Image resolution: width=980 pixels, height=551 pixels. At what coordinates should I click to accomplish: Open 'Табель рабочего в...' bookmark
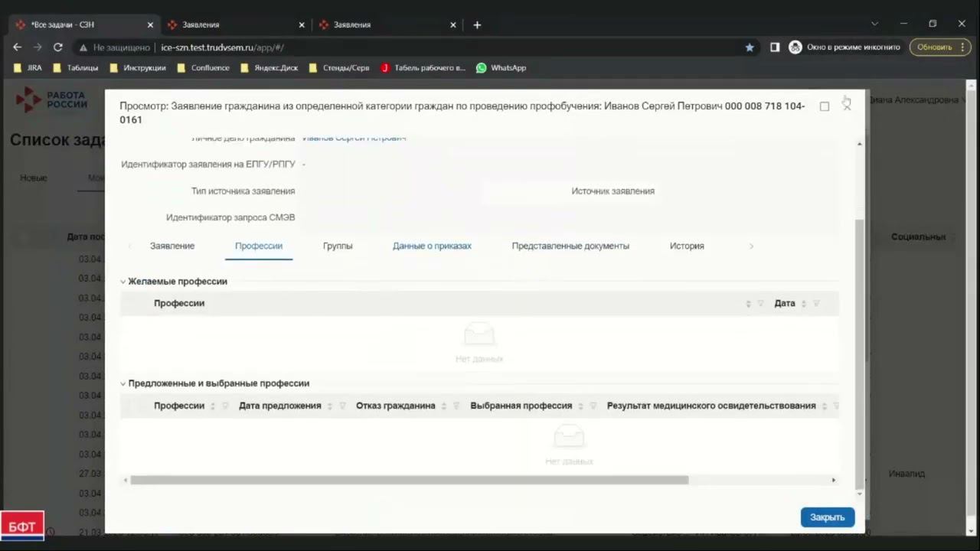tap(423, 68)
